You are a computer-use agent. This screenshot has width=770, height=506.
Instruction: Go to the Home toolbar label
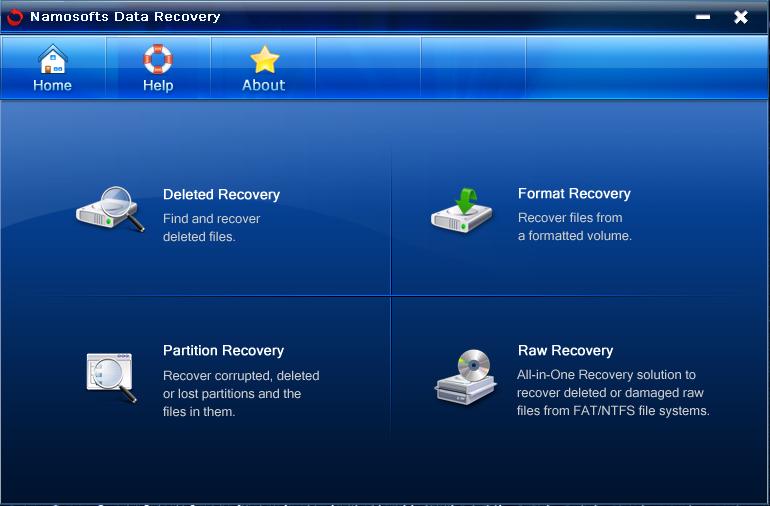click(x=53, y=85)
